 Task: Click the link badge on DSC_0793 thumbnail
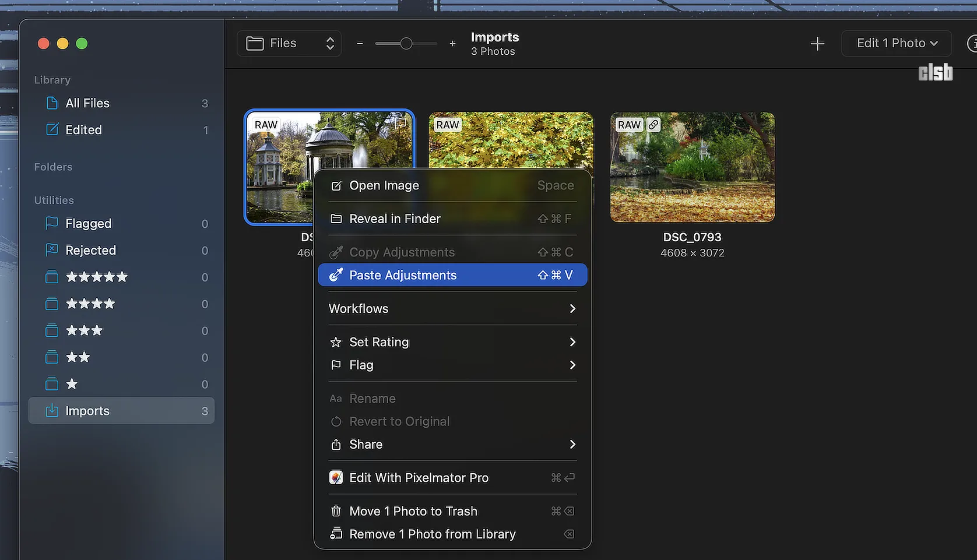click(x=653, y=125)
